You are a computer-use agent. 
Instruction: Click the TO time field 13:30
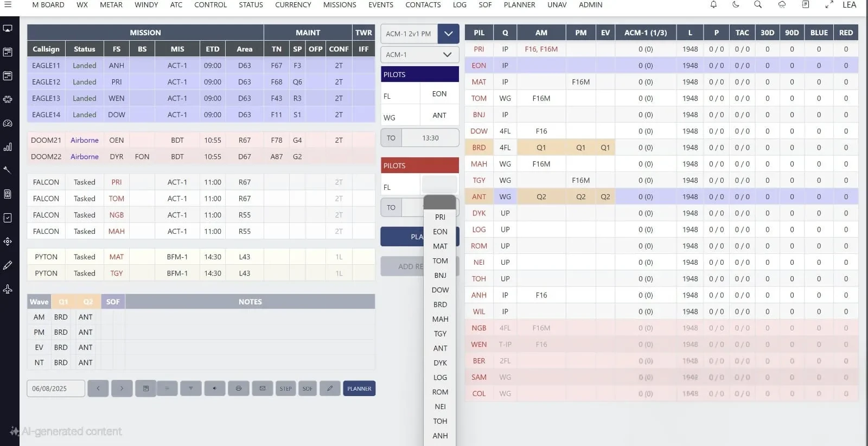click(x=430, y=138)
